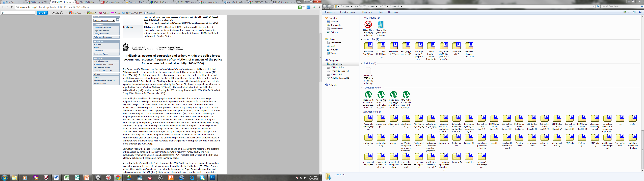This screenshot has height=181, width=644.
Task: Open the Share with dropdown
Action: 368,12
